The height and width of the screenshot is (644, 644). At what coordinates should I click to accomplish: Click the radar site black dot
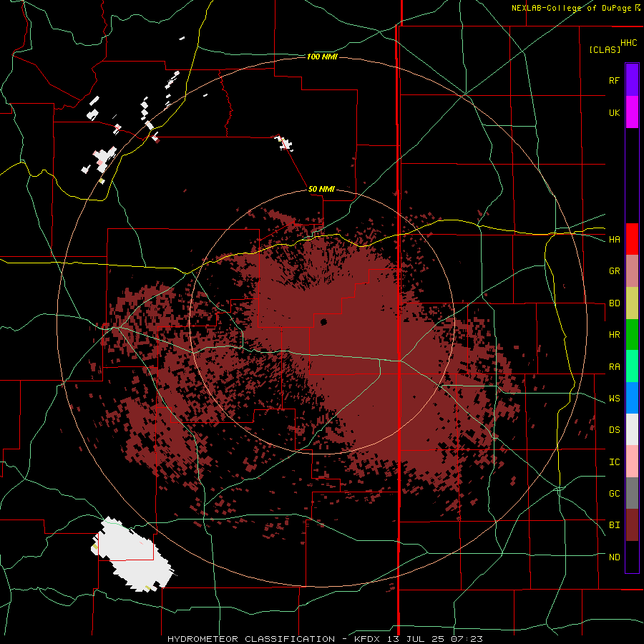(323, 321)
